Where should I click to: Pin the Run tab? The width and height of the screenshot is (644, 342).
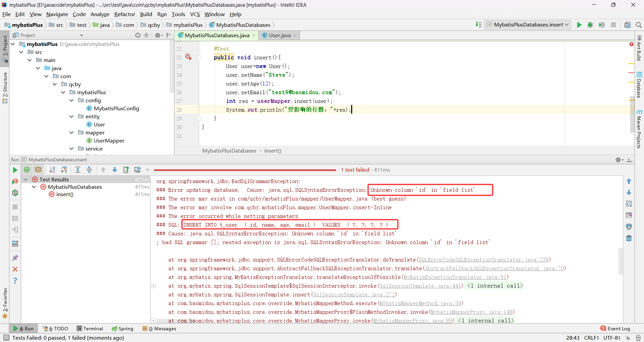(x=15, y=258)
